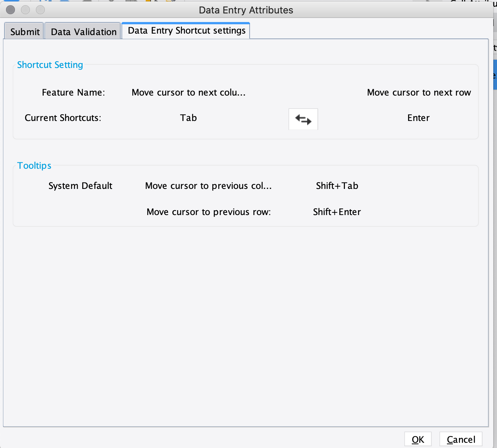The image size is (497, 448).
Task: Click the Tooltips group header
Action: coord(34,165)
